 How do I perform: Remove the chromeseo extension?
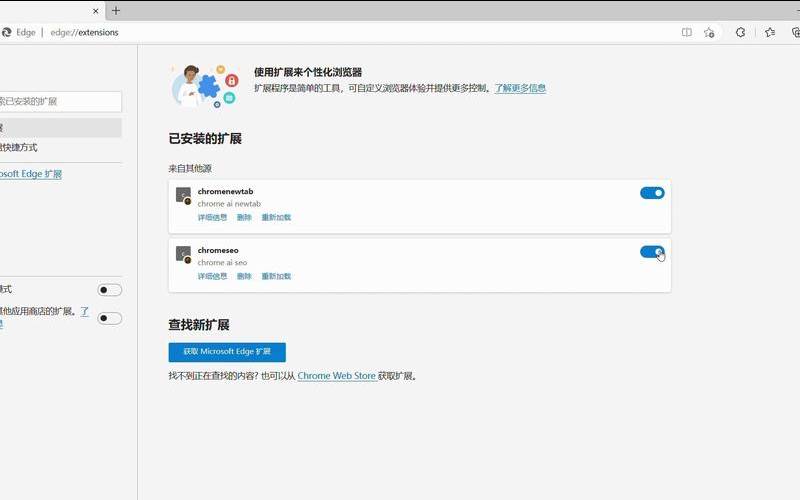(x=244, y=276)
